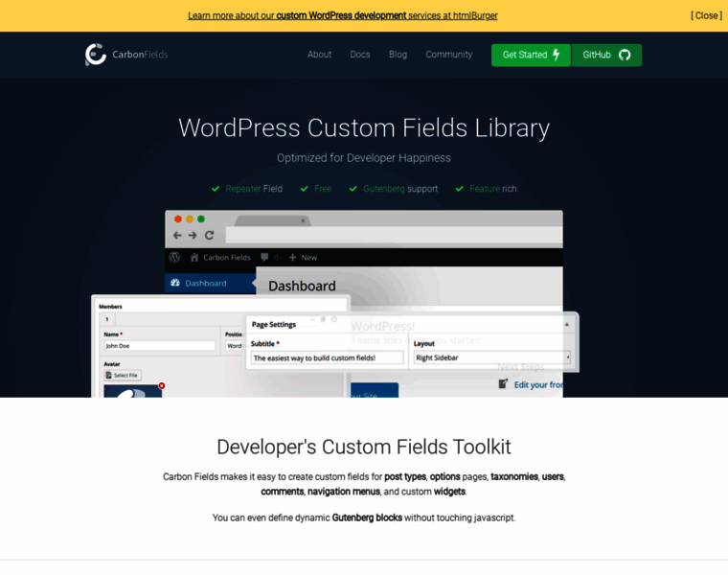Collapse the panel using the top-right arrow
Viewport: 728px width, 575px height.
click(x=566, y=324)
